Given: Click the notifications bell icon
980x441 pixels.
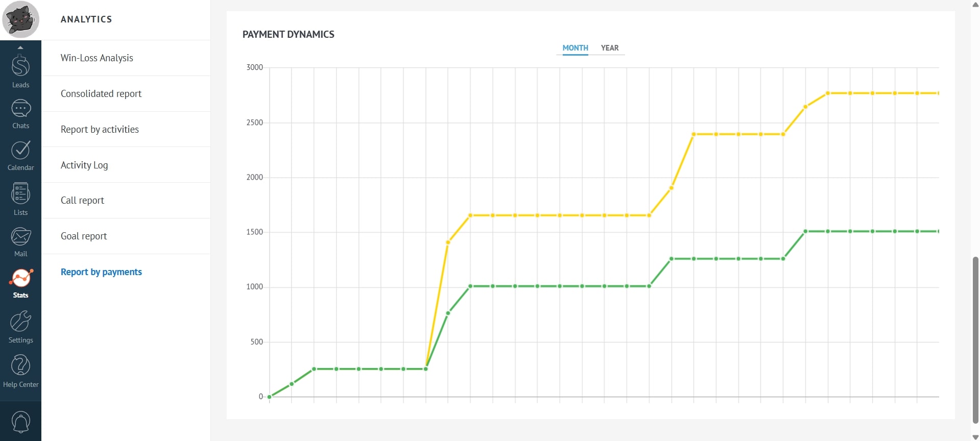Looking at the screenshot, I should tap(20, 422).
